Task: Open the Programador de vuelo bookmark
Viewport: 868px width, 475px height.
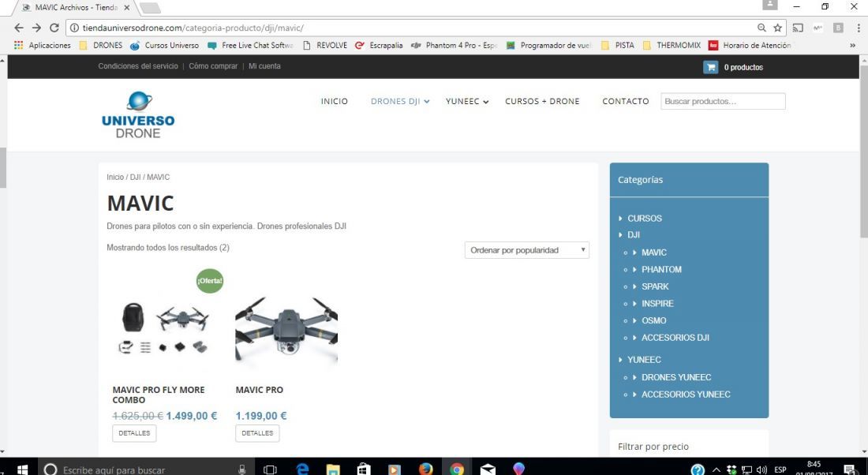Action: coord(549,46)
